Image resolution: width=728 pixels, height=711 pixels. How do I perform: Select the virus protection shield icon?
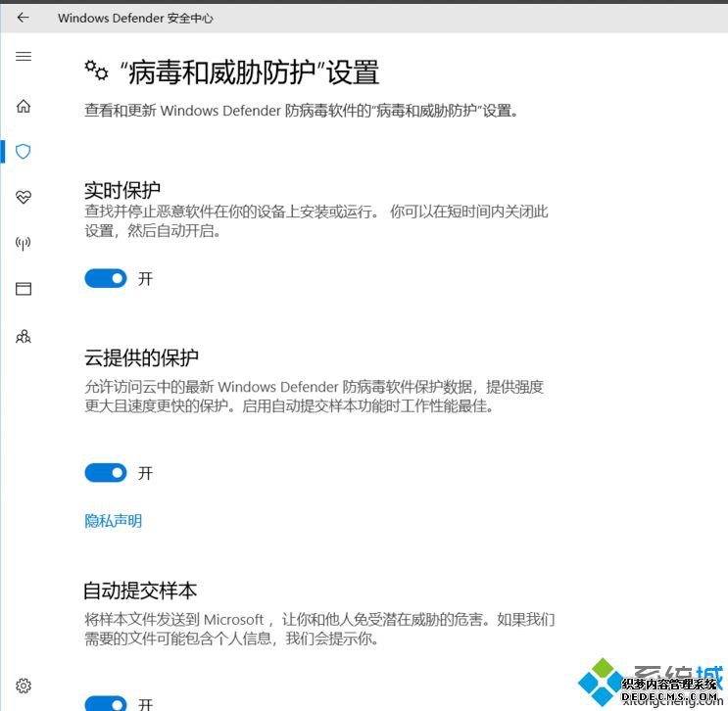pos(24,151)
